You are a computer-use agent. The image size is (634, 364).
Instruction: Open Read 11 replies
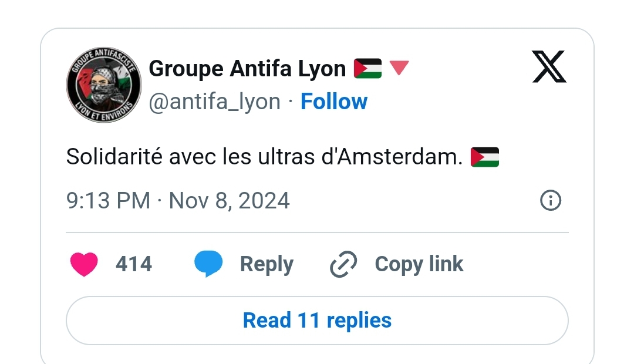point(317,321)
